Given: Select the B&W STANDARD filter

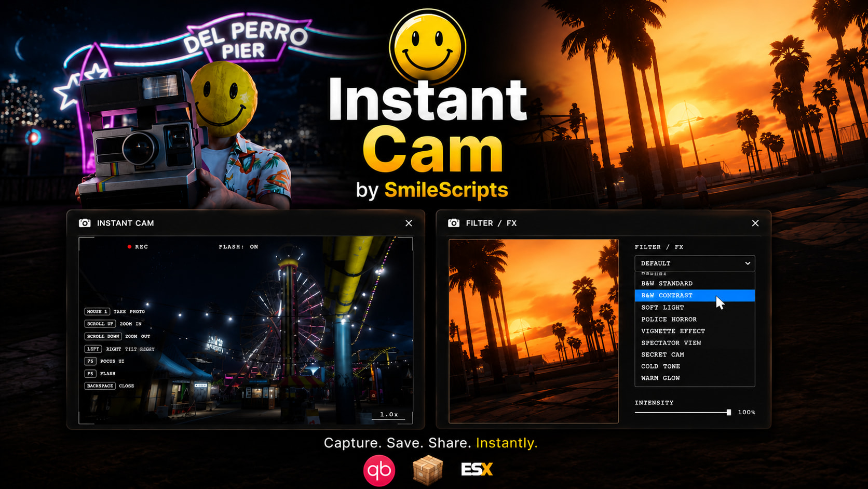Looking at the screenshot, I should pos(695,283).
